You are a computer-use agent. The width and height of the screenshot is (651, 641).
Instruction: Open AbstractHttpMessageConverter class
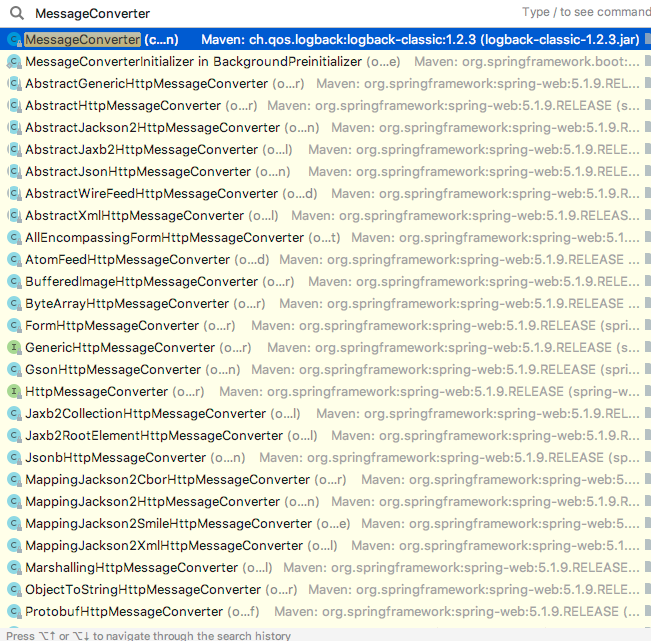[326, 105]
